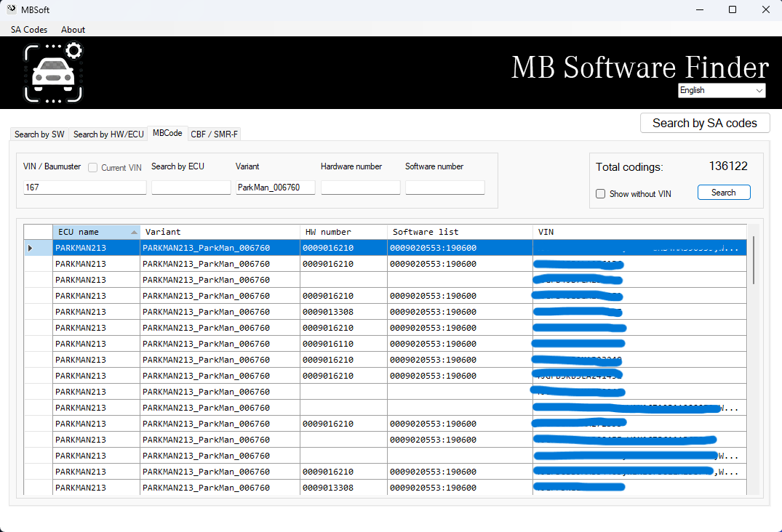The width and height of the screenshot is (782, 532).
Task: Click the ECU name column sort arrow
Action: [x=134, y=233]
